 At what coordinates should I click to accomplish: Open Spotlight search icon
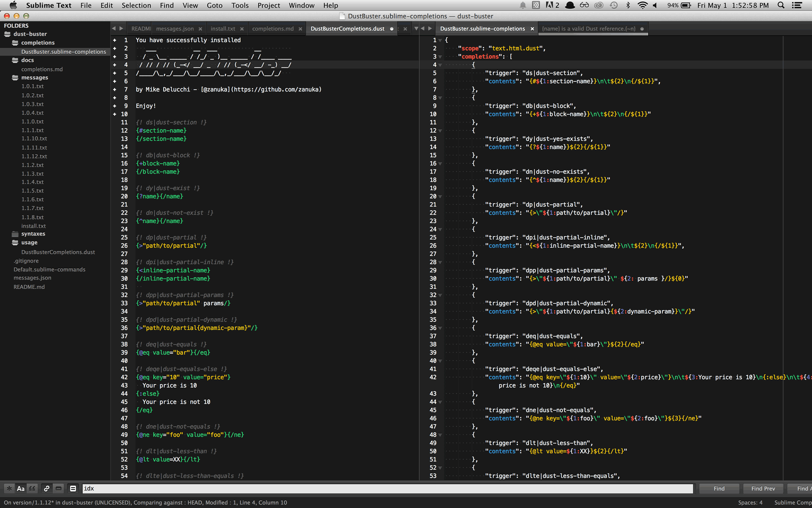(781, 5)
